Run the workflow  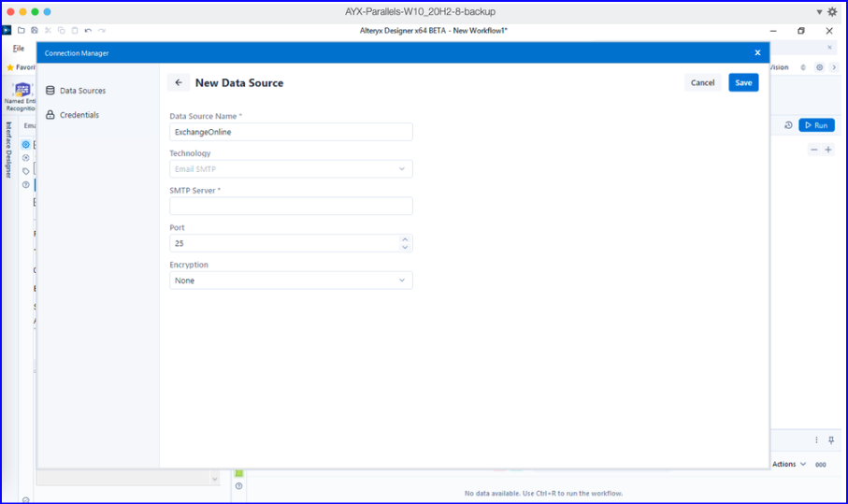816,125
